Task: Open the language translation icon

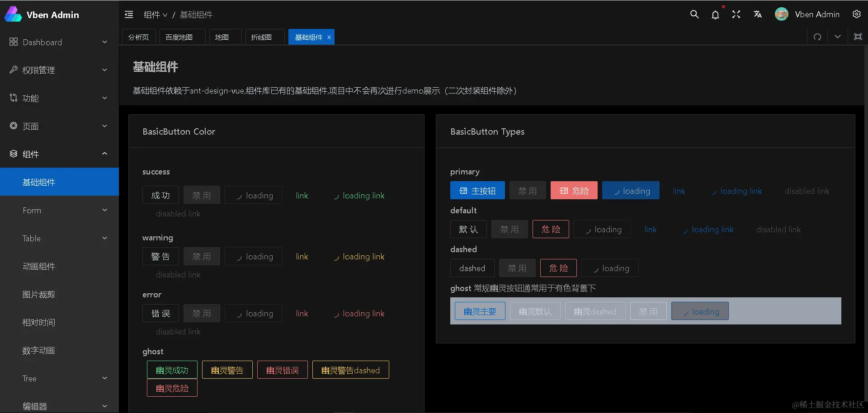Action: 758,14
